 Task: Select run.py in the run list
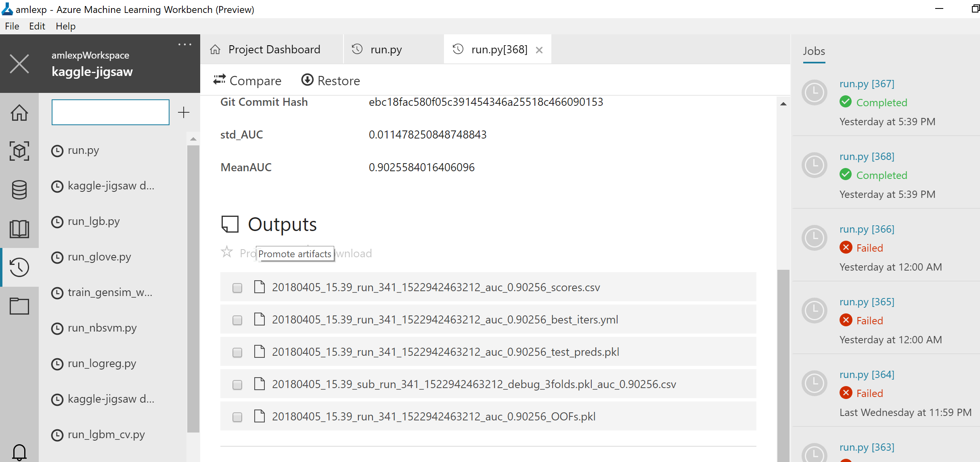tap(83, 150)
